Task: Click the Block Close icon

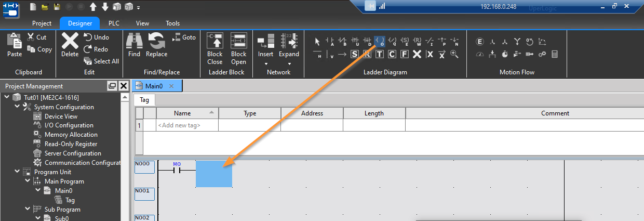Action: (x=214, y=42)
